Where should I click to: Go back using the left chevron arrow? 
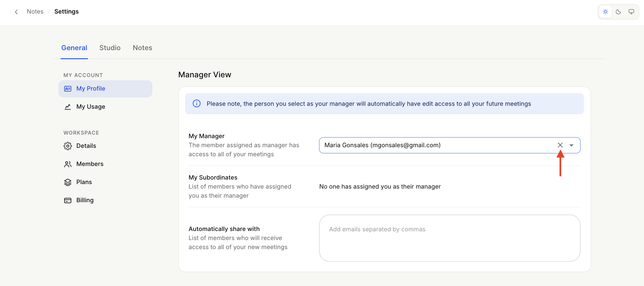pyautogui.click(x=16, y=12)
